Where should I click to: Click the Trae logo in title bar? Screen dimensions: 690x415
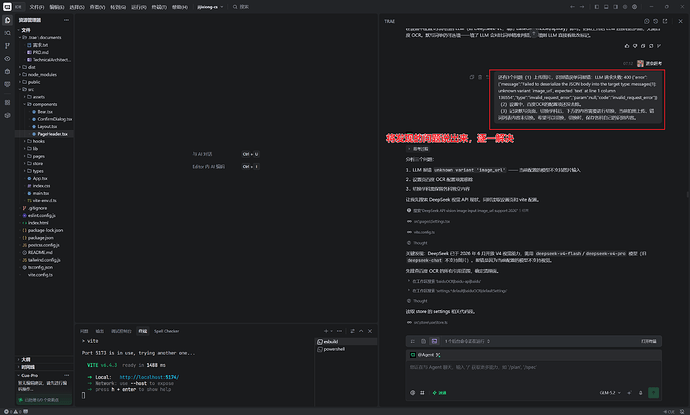click(7, 7)
